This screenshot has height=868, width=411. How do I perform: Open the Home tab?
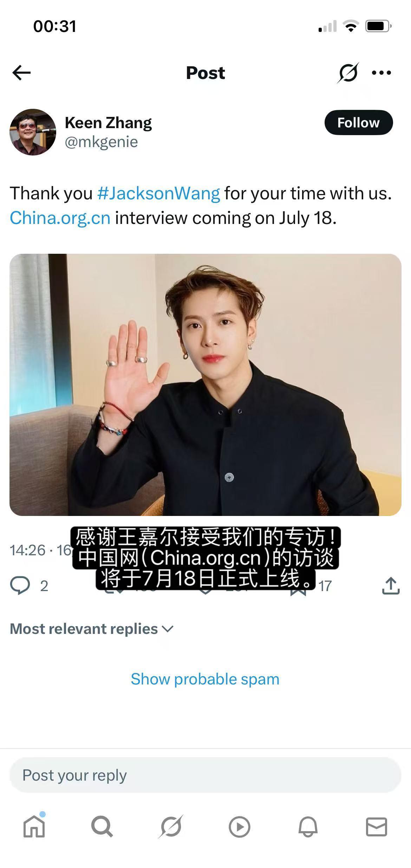click(x=34, y=827)
